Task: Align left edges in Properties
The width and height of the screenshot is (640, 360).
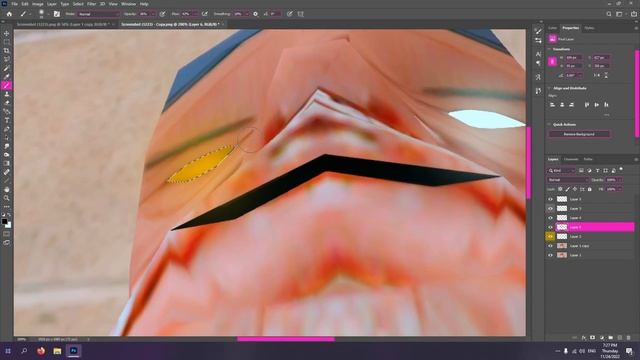Action: tap(553, 105)
